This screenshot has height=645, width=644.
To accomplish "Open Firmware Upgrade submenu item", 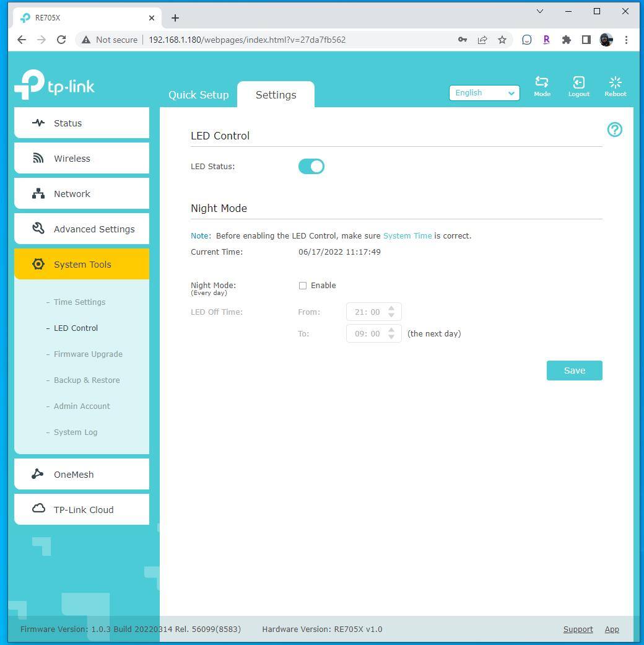I will tap(88, 354).
